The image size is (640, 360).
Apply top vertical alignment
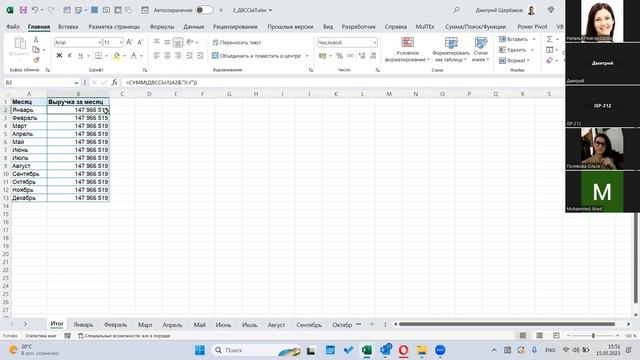pos(156,42)
